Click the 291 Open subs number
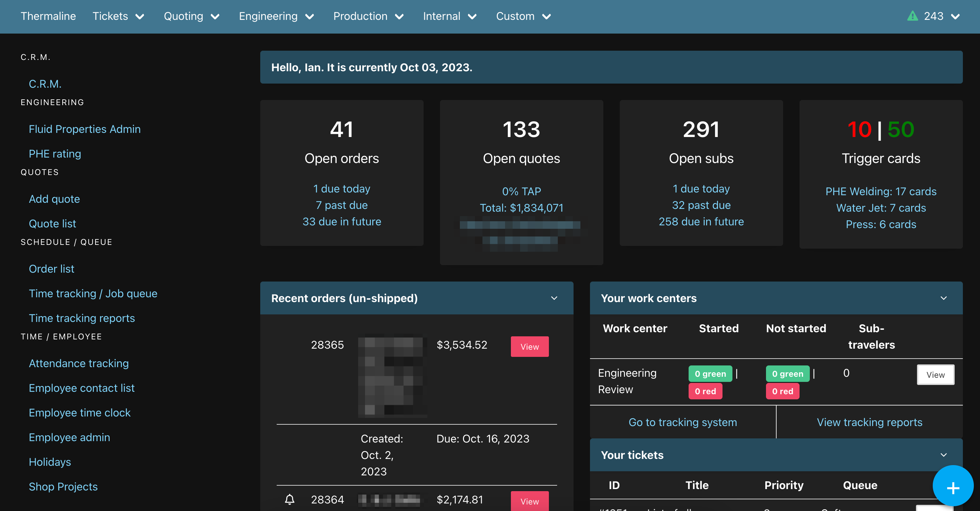Viewport: 980px width, 511px height. tap(701, 129)
